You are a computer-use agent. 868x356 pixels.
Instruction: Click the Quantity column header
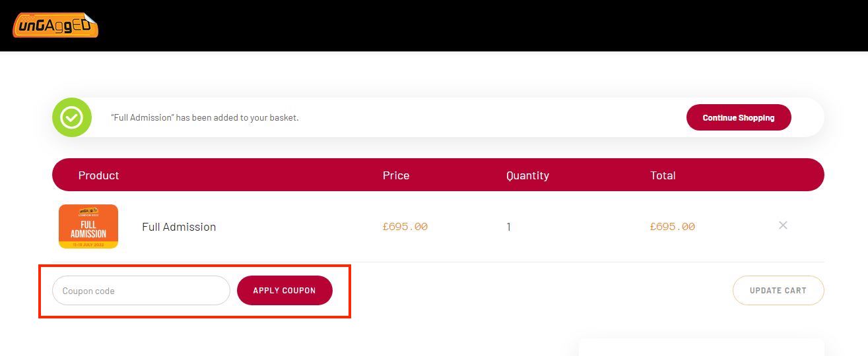527,175
